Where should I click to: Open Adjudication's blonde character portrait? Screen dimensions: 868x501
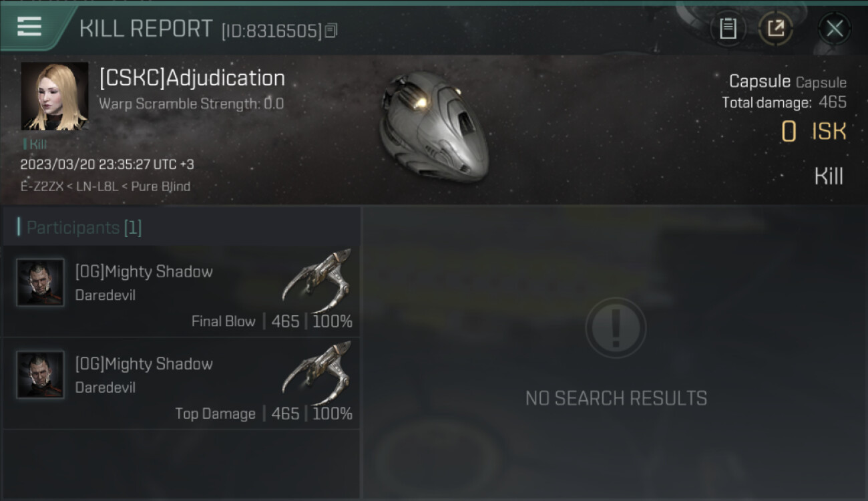[x=54, y=96]
